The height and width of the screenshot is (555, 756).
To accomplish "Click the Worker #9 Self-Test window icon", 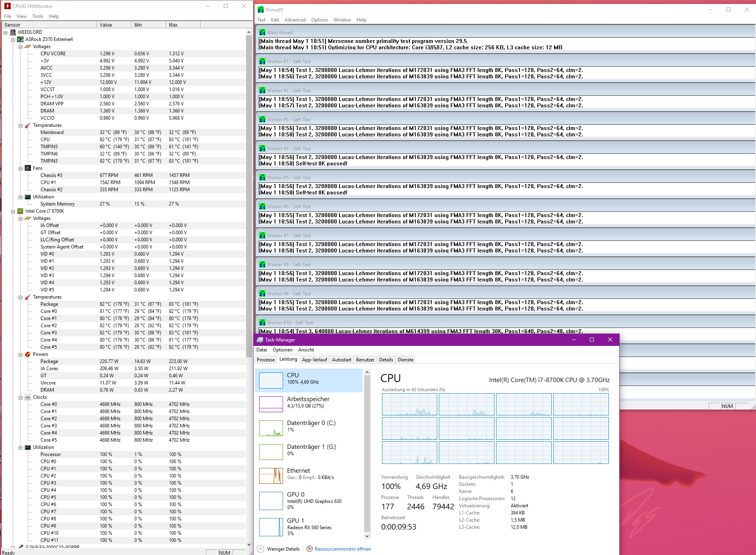I will pyautogui.click(x=262, y=294).
